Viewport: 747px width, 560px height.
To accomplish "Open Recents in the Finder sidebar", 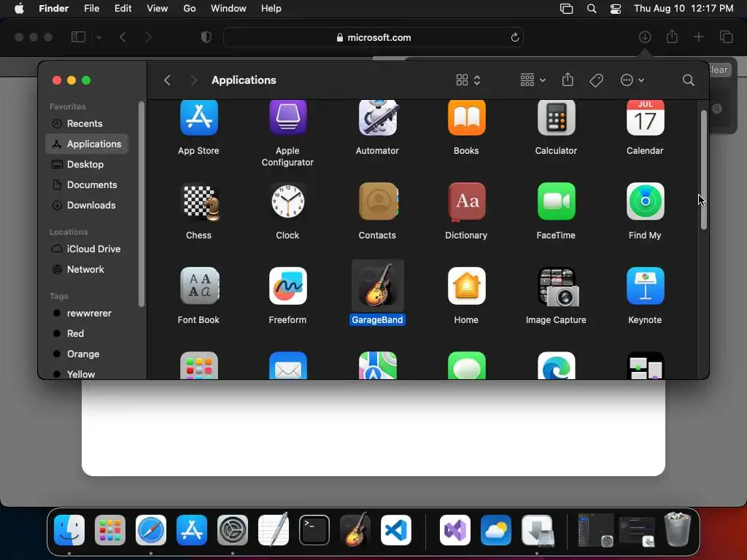I will click(x=87, y=124).
